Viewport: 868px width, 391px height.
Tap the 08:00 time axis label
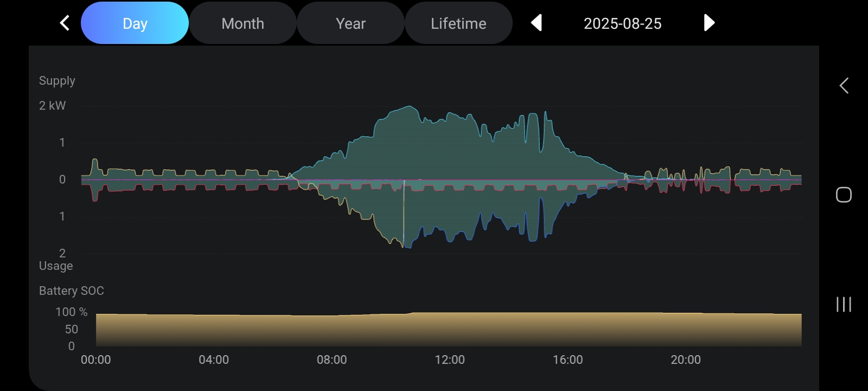pyautogui.click(x=331, y=360)
